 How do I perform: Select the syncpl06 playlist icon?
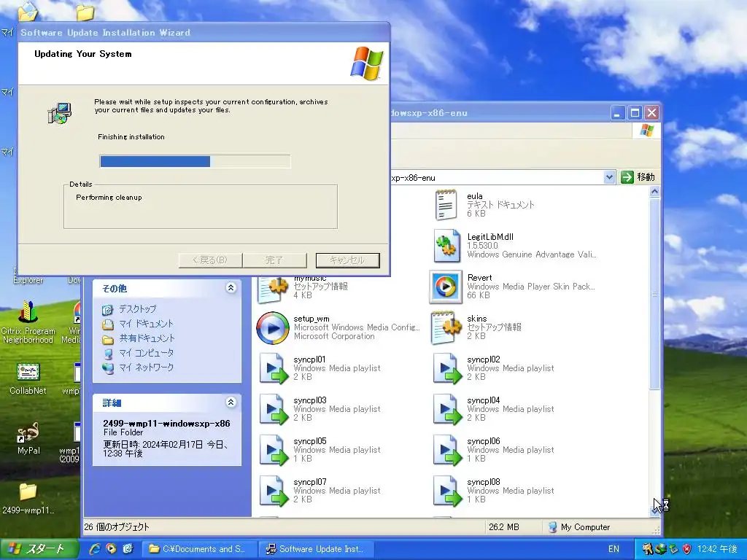tap(447, 450)
